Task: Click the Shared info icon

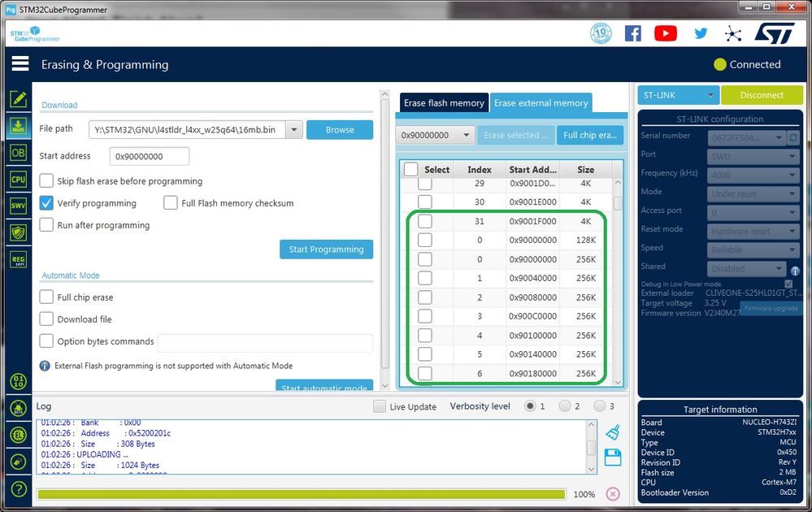Action: pos(795,271)
